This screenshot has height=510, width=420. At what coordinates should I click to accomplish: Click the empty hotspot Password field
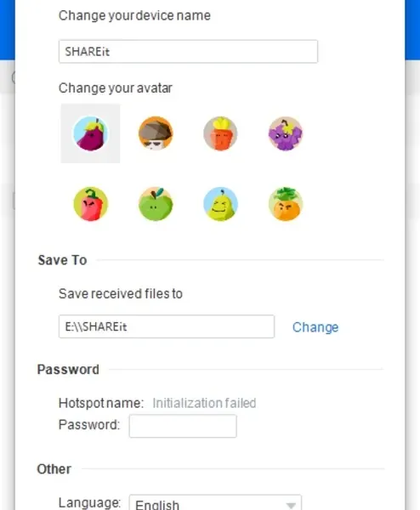tap(183, 426)
